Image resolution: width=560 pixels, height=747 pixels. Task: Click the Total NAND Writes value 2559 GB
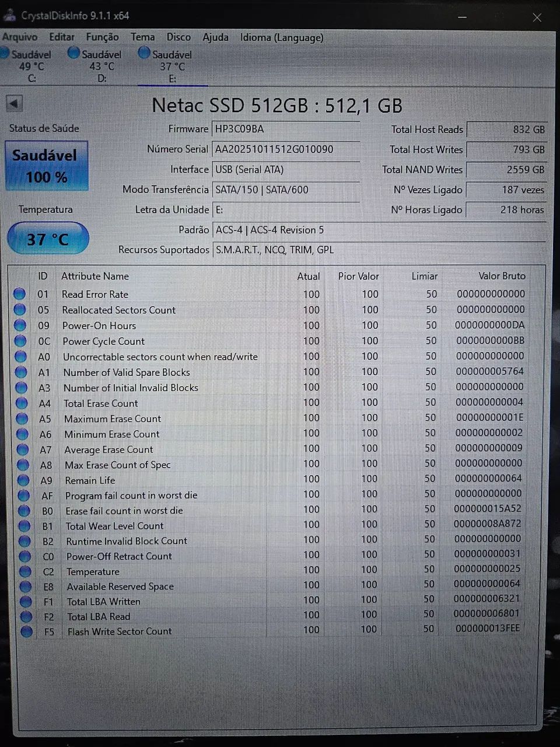pos(506,170)
